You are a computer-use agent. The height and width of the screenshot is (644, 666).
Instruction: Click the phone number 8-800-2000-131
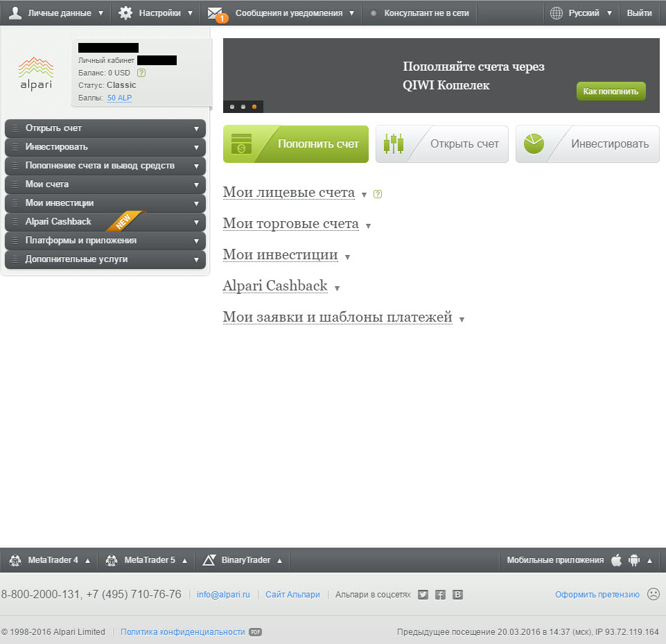point(40,594)
